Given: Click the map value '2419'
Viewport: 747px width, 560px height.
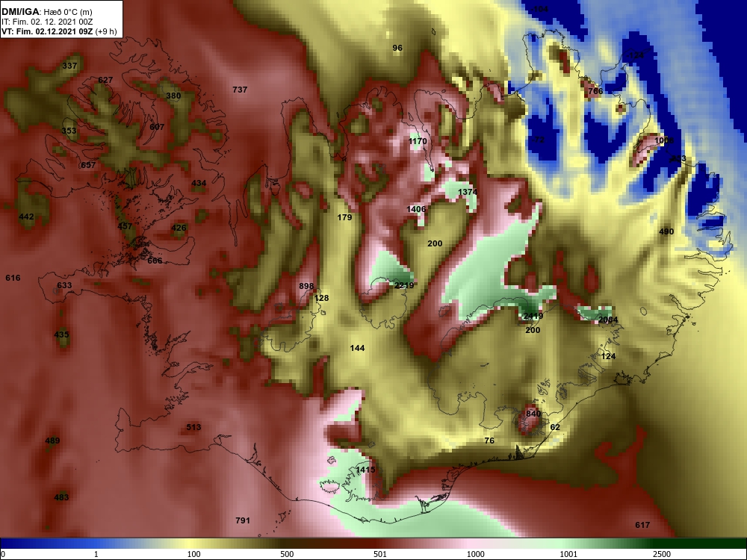Looking at the screenshot, I should (533, 316).
